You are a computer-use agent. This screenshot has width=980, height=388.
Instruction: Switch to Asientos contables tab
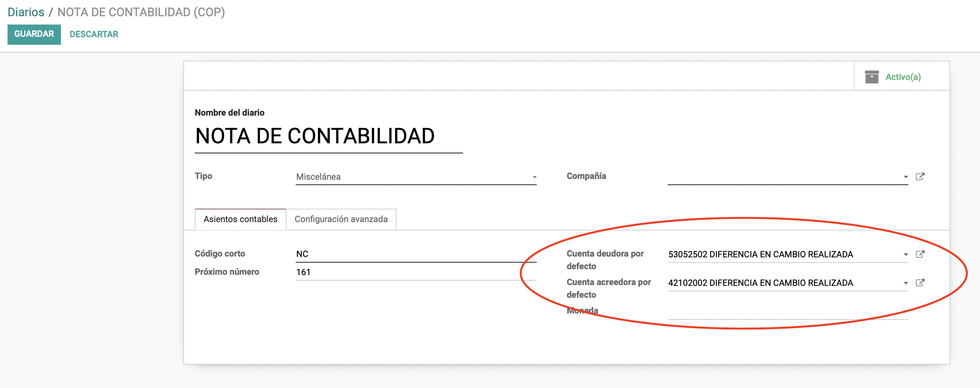click(x=241, y=219)
